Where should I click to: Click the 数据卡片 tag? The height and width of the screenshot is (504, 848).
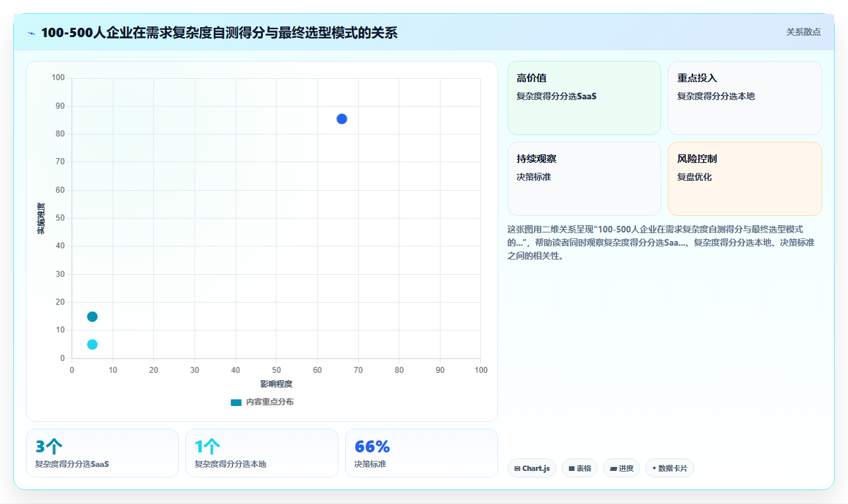[670, 468]
